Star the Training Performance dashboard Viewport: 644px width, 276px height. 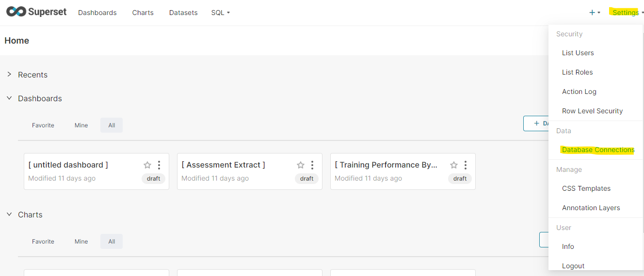(454, 165)
